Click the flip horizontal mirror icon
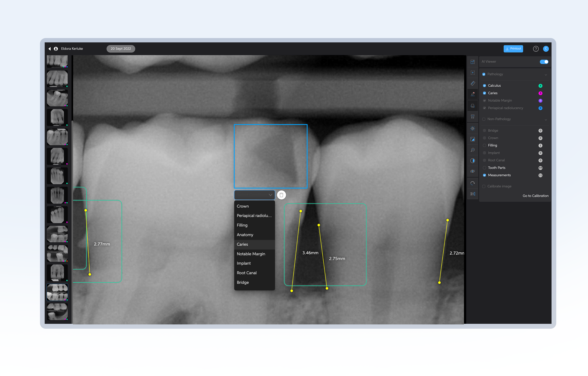The width and height of the screenshot is (588, 376). click(473, 194)
